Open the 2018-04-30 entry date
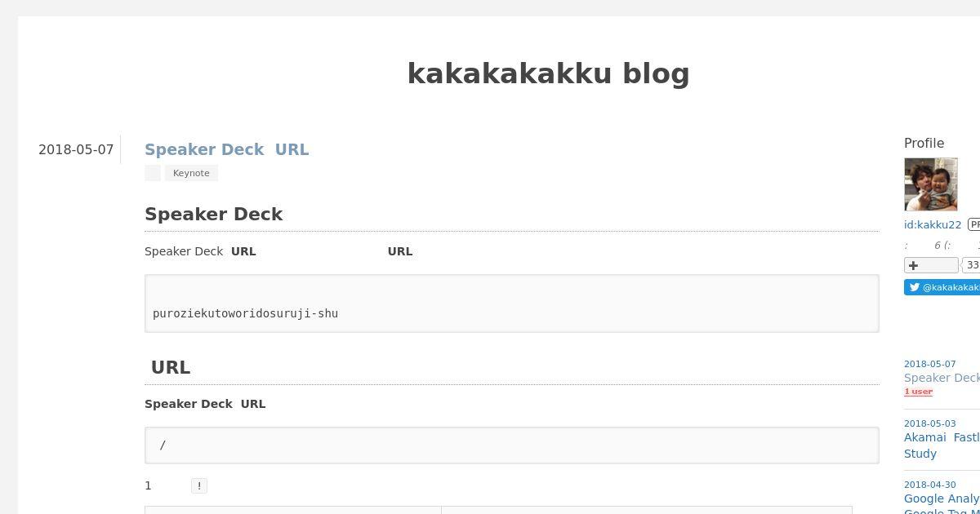 pos(929,485)
